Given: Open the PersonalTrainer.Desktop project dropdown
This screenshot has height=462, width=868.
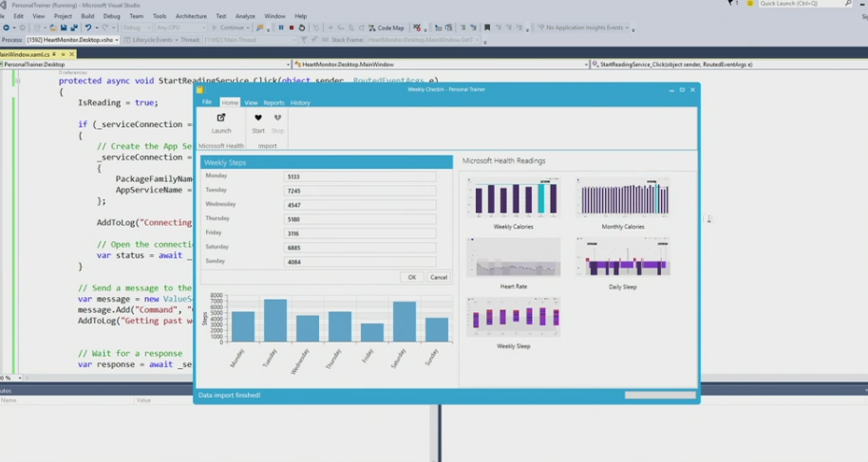Looking at the screenshot, I should click(x=145, y=65).
